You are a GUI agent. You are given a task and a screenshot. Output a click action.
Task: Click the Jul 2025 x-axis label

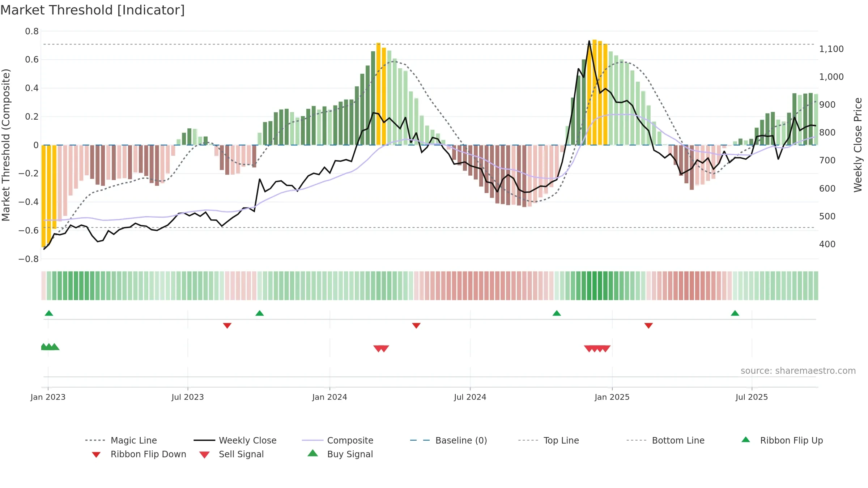[x=752, y=397]
